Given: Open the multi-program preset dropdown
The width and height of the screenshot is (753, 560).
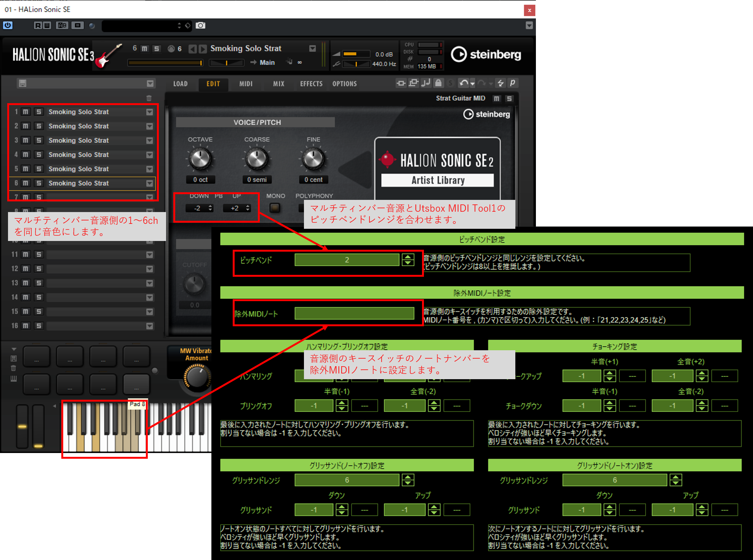Looking at the screenshot, I should (150, 83).
